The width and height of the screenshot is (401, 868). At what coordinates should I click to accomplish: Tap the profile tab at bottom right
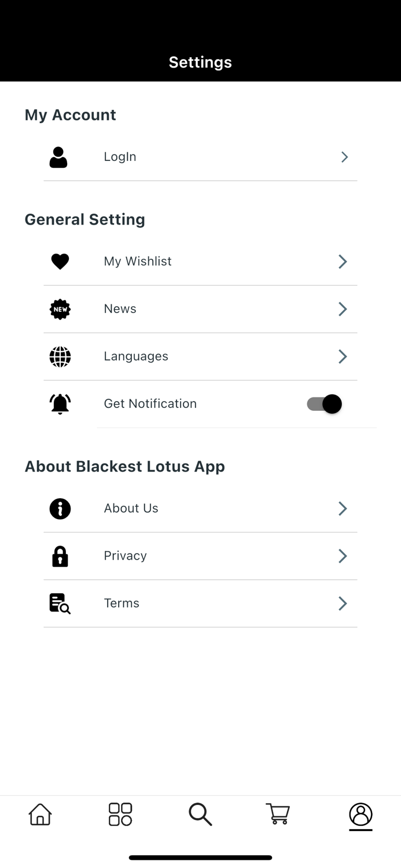(360, 816)
